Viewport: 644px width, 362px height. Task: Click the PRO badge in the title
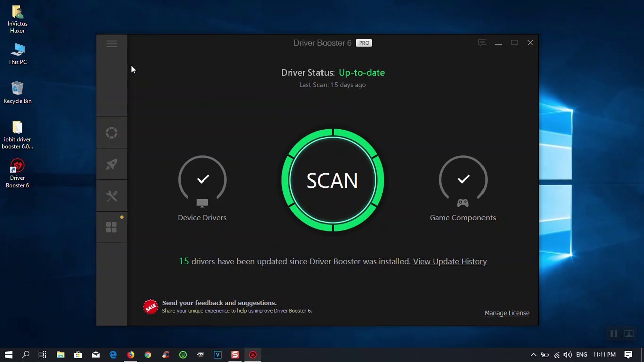point(364,43)
